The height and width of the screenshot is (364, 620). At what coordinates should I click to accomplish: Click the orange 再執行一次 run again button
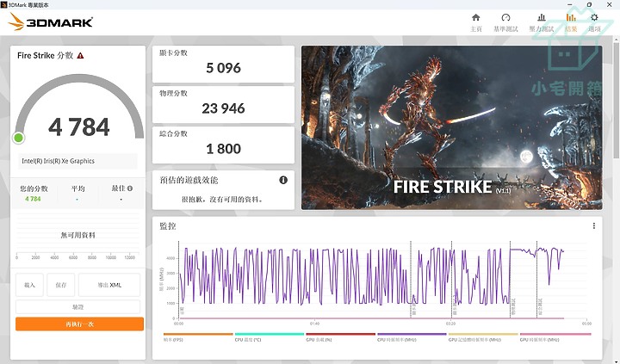[79, 324]
